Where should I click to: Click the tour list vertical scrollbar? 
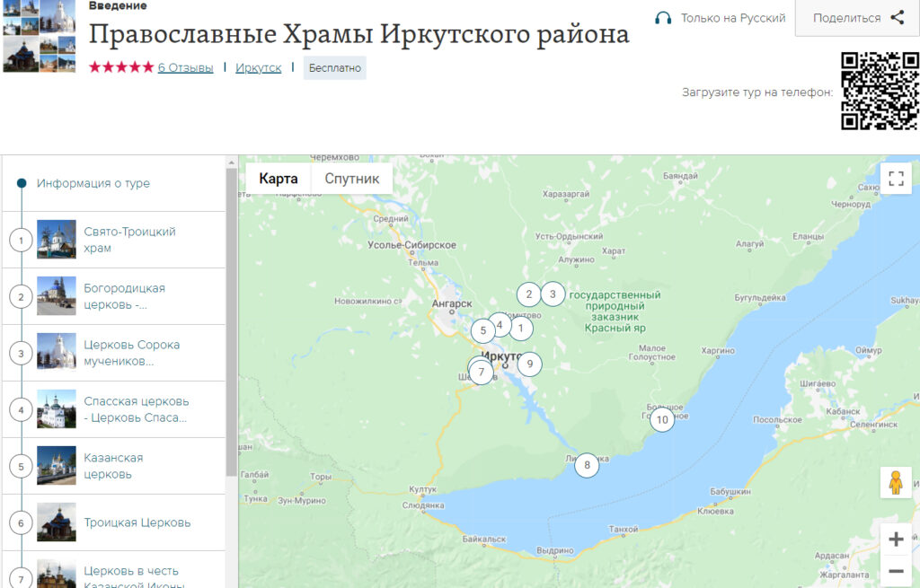click(232, 323)
